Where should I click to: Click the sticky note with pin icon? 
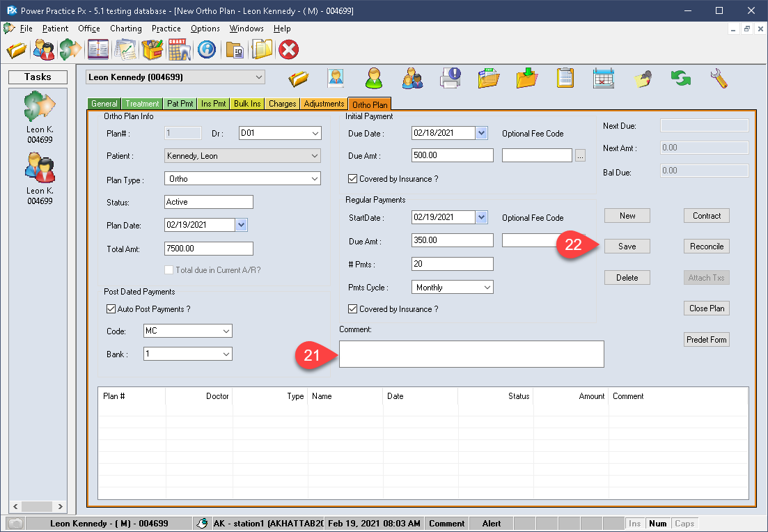(x=643, y=79)
